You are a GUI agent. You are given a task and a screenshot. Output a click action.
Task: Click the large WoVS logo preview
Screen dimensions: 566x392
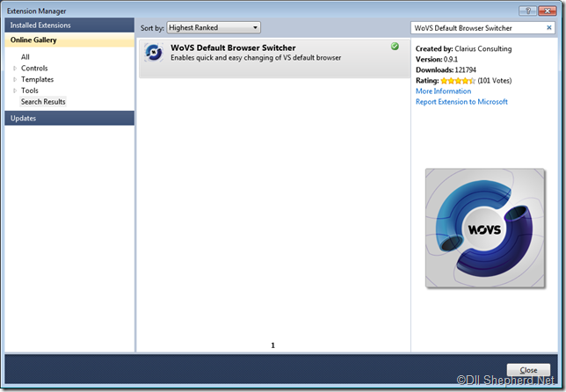(485, 228)
